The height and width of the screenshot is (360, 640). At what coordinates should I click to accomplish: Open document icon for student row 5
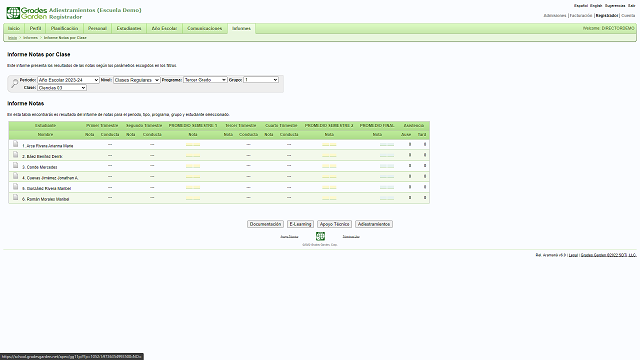click(16, 186)
